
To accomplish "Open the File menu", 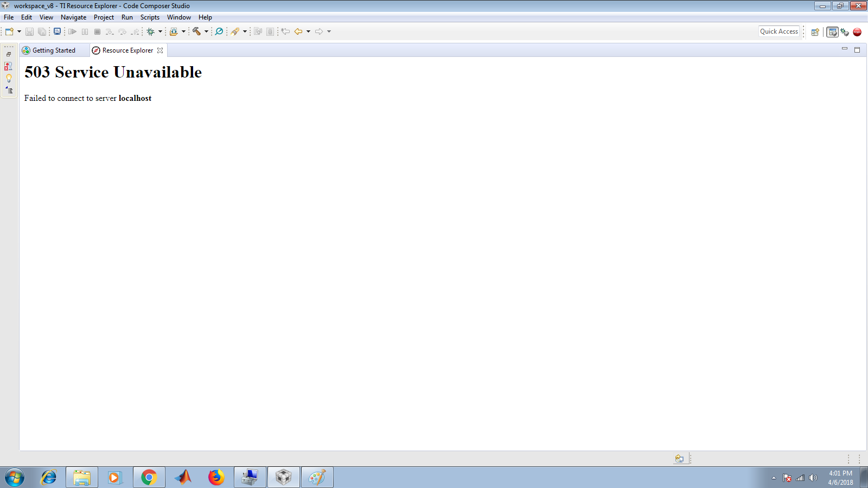I will pos(9,17).
